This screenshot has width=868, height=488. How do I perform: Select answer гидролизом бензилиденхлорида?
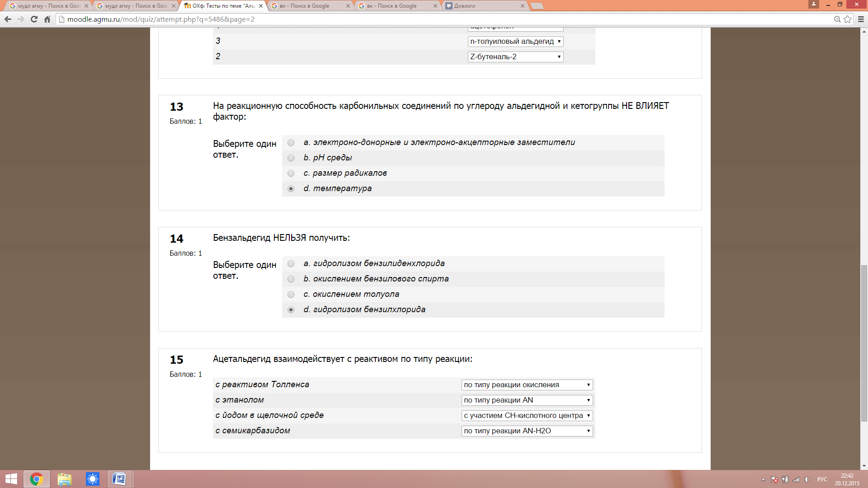tap(291, 264)
